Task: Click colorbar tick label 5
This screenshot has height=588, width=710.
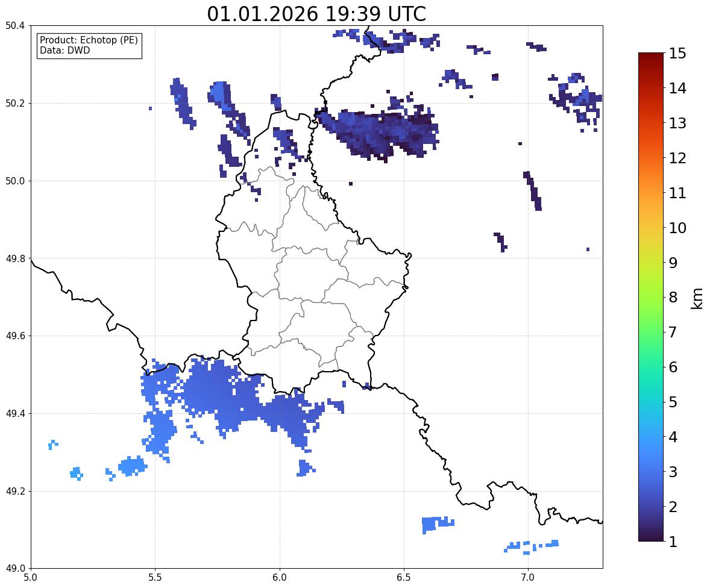Action: pos(673,402)
